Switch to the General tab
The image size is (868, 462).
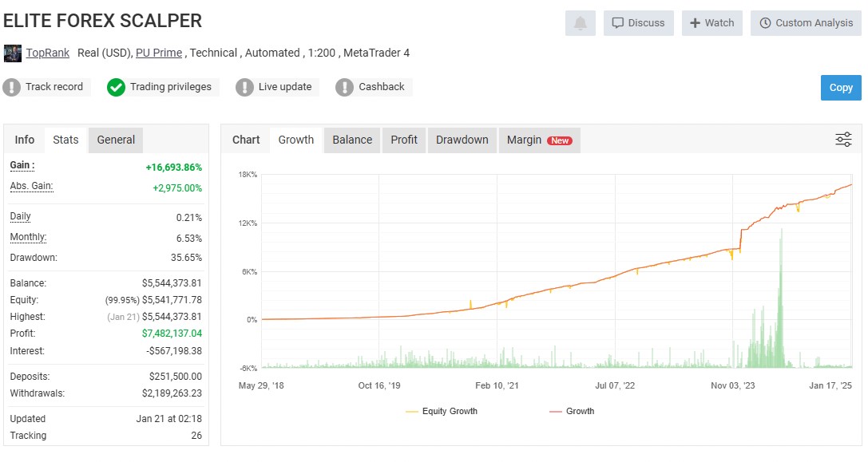[115, 139]
